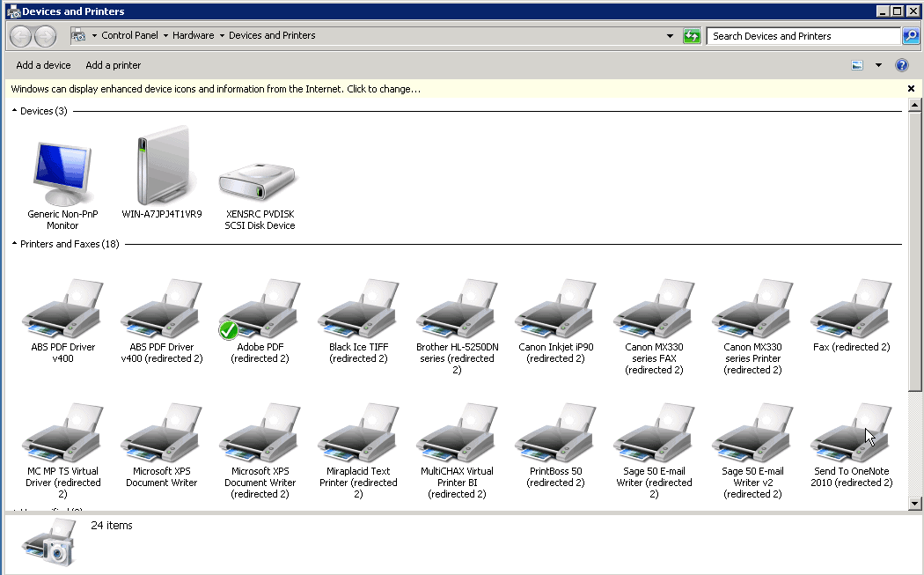Click Add a printer
The image size is (924, 575).
113,65
